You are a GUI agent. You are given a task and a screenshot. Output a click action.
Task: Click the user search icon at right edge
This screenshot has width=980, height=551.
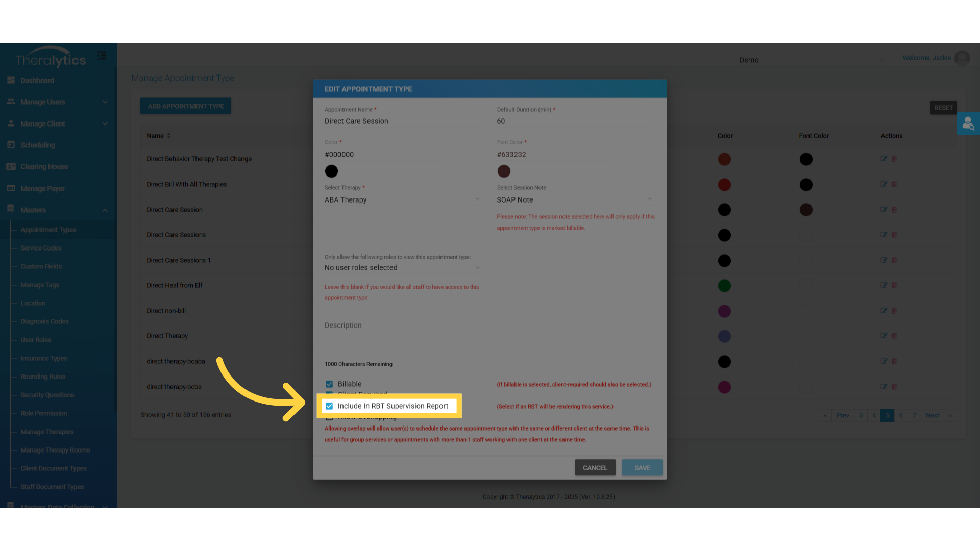point(968,123)
